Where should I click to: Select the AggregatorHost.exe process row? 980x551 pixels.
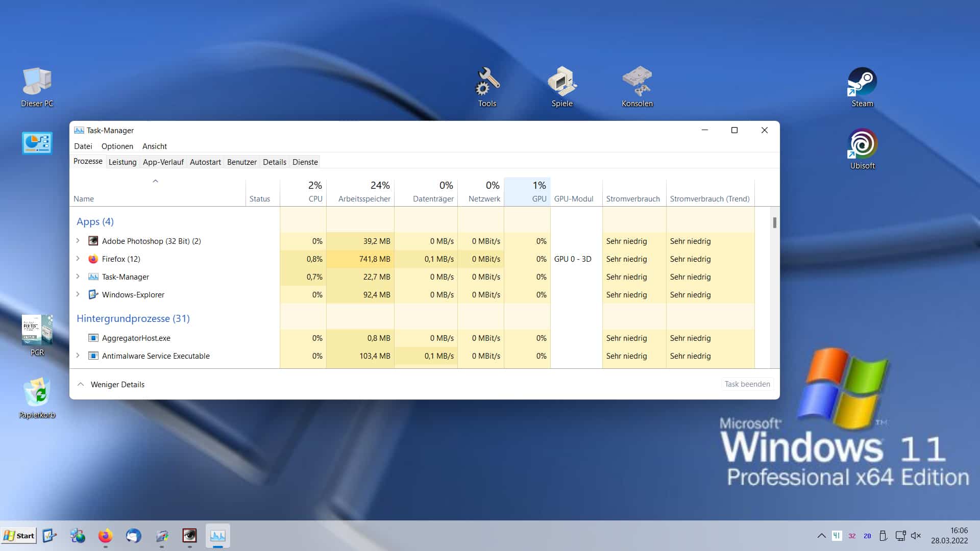[x=412, y=338]
